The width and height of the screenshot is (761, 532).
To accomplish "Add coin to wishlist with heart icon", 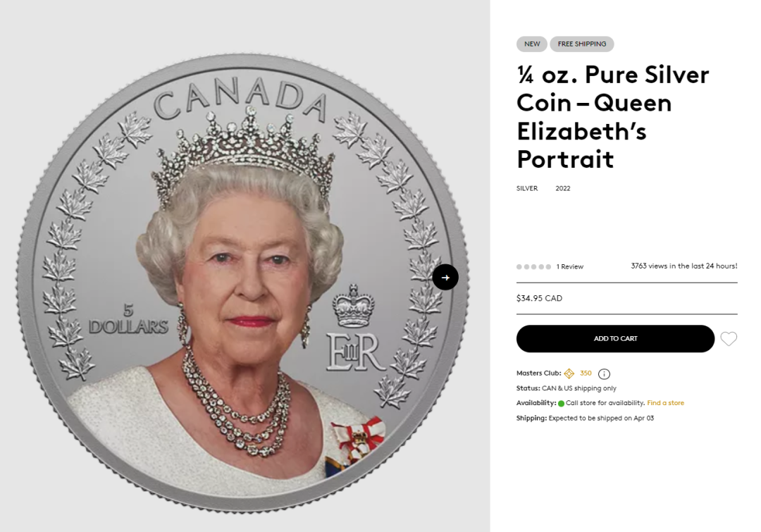I will pyautogui.click(x=729, y=338).
